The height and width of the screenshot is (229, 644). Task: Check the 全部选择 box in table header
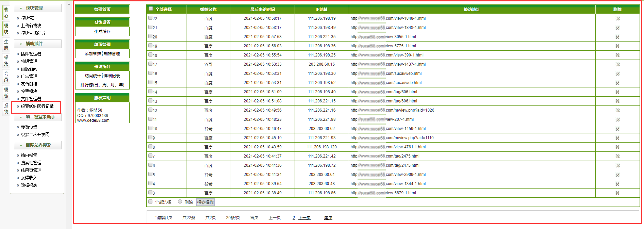pos(151,9)
